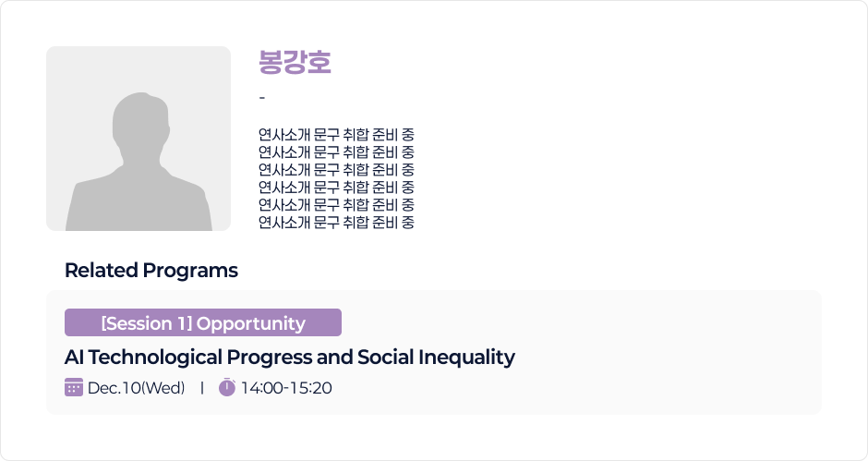Open AI Technological Progress and Social Inequality program

pyautogui.click(x=289, y=357)
